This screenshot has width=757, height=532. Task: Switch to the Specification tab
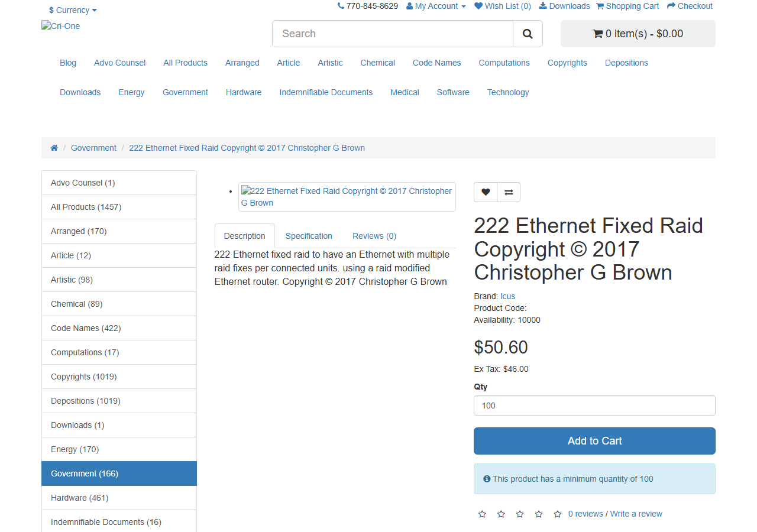pos(309,236)
